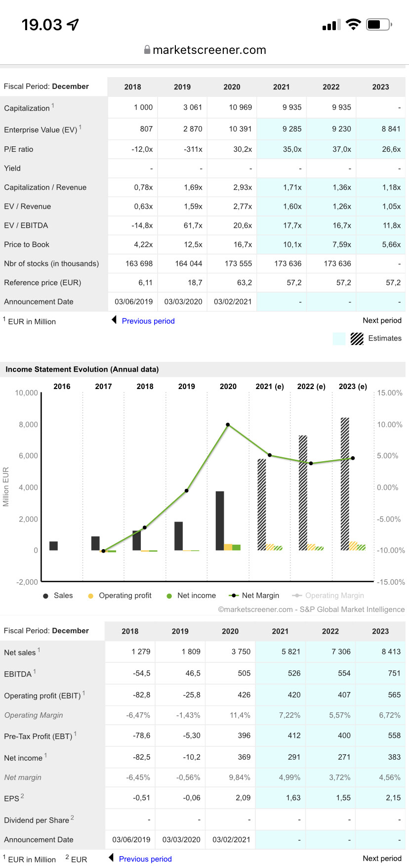Viewport: 409px width, 868px height.
Task: Tap the cellular signal bars icon
Action: pos(331,25)
